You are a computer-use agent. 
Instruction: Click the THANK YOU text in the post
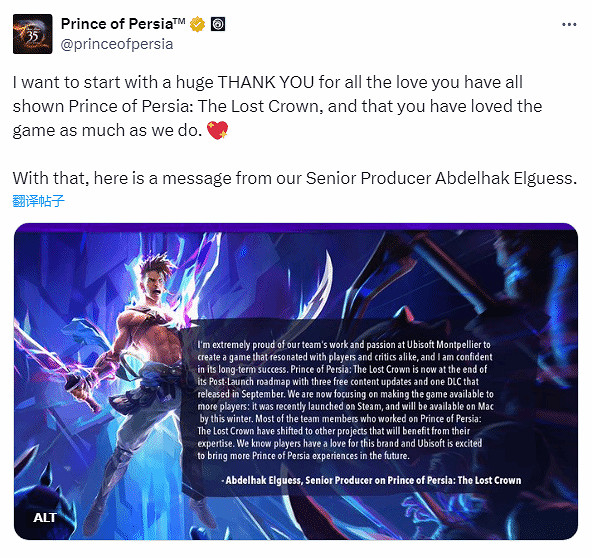pos(265,82)
